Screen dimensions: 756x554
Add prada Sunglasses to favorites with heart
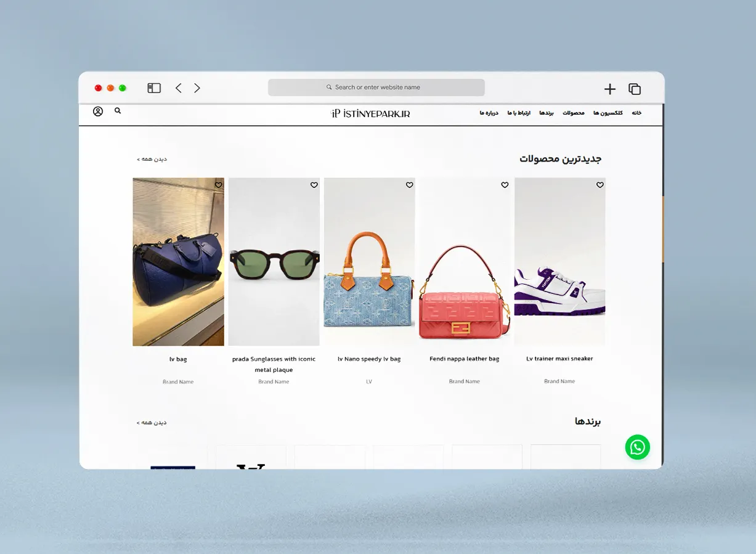314,185
